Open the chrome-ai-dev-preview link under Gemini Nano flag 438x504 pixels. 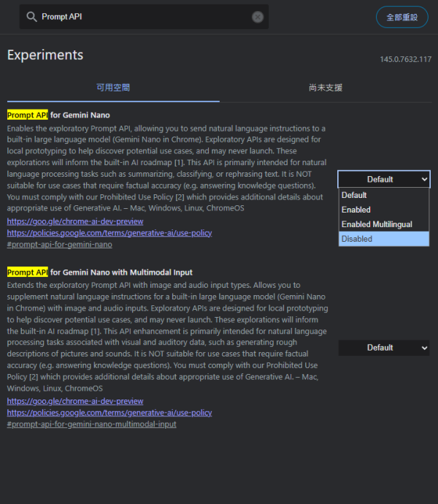pos(75,221)
